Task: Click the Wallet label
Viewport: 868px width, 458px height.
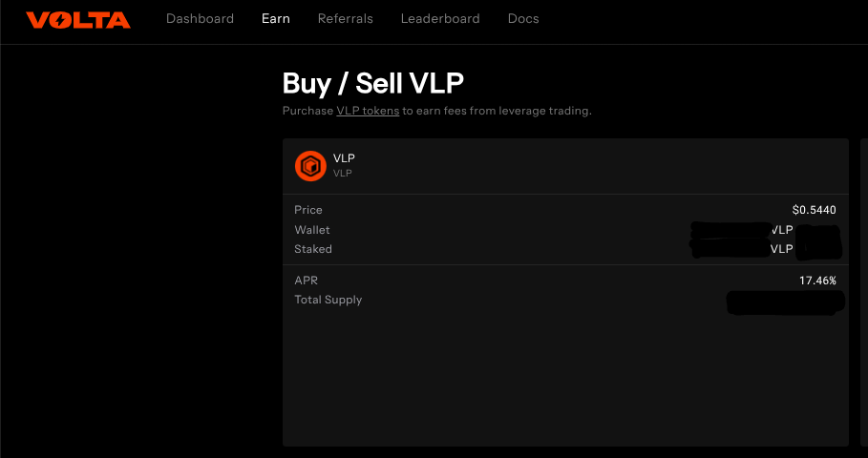Action: [312, 230]
